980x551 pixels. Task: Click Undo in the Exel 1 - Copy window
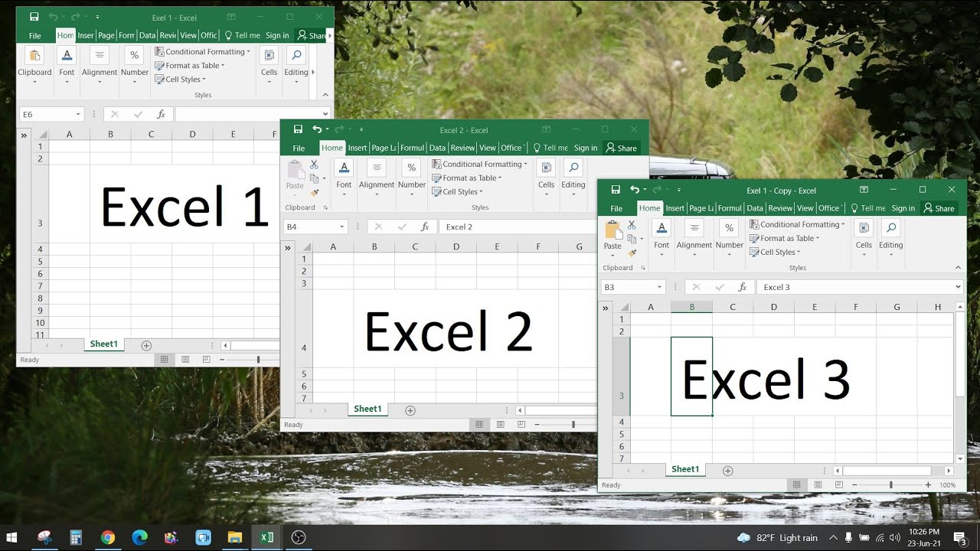pos(634,190)
